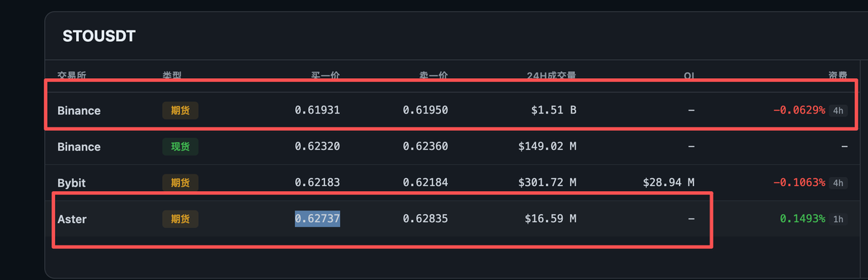Click the $16.59 M volume value
The image size is (868, 280).
coord(550,219)
